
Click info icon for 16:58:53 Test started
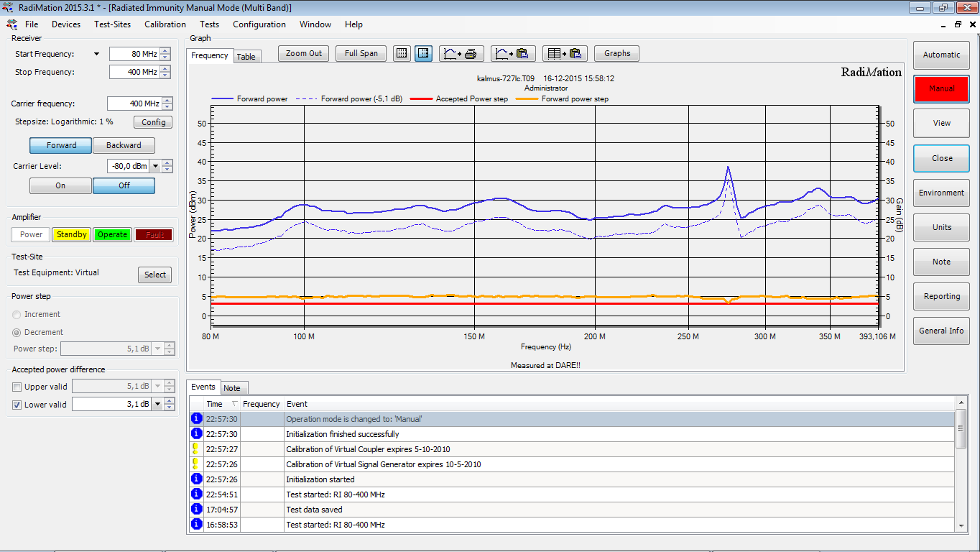pos(196,524)
